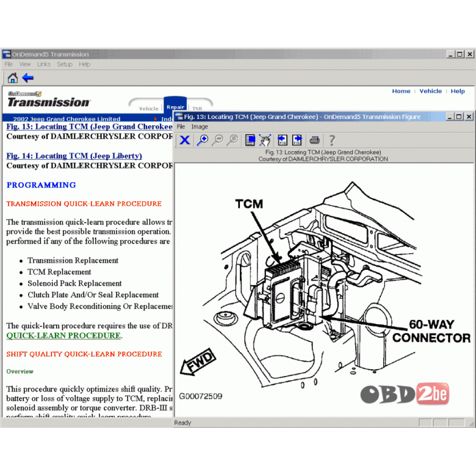Click Clutch Plate And/Or Seal Replacement bullet
This screenshot has height=476, width=476.
coord(93,295)
